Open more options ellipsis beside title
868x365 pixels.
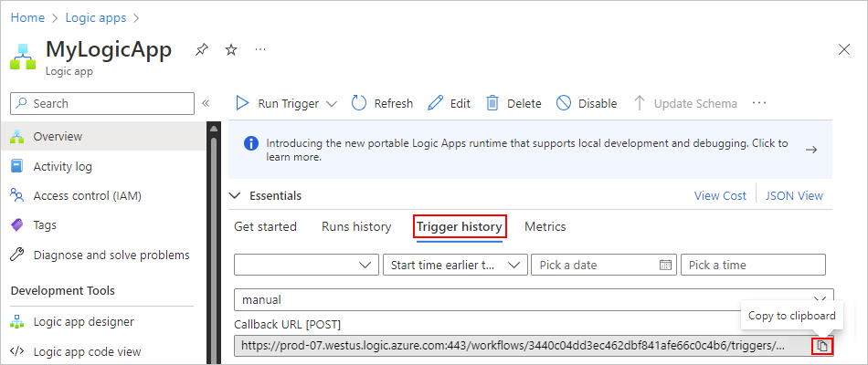260,50
